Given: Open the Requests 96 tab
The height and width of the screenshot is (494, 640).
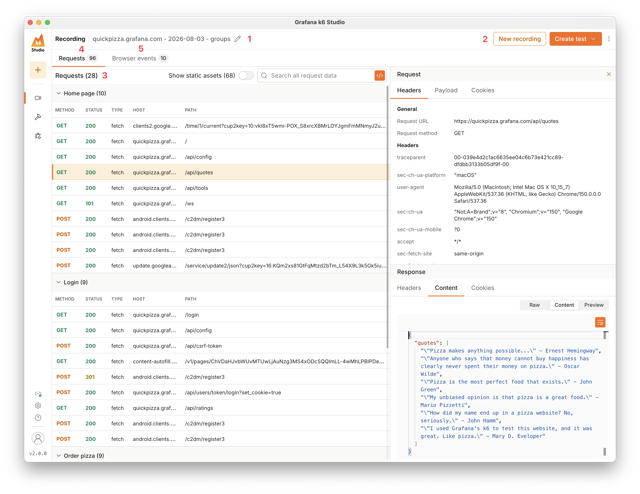Looking at the screenshot, I should pos(78,58).
